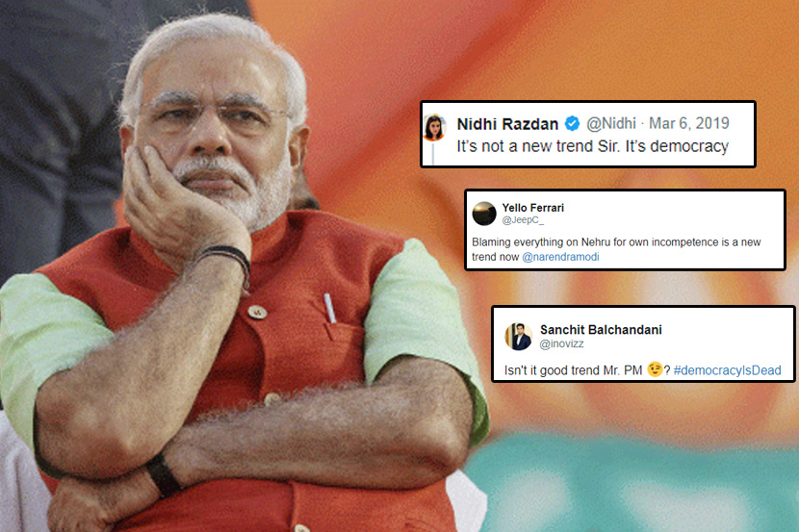
Task: Click Nidhi Razdan's profile avatar
Action: [434, 127]
